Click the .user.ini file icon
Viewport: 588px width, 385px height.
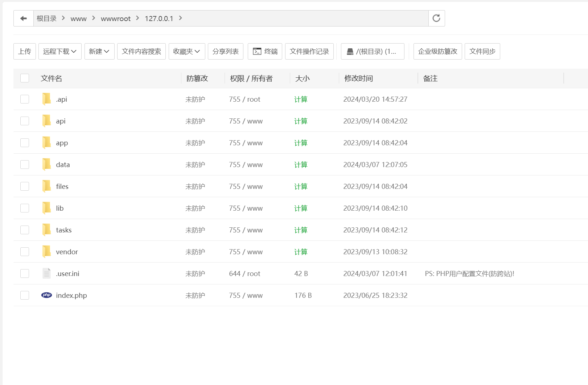(x=46, y=273)
